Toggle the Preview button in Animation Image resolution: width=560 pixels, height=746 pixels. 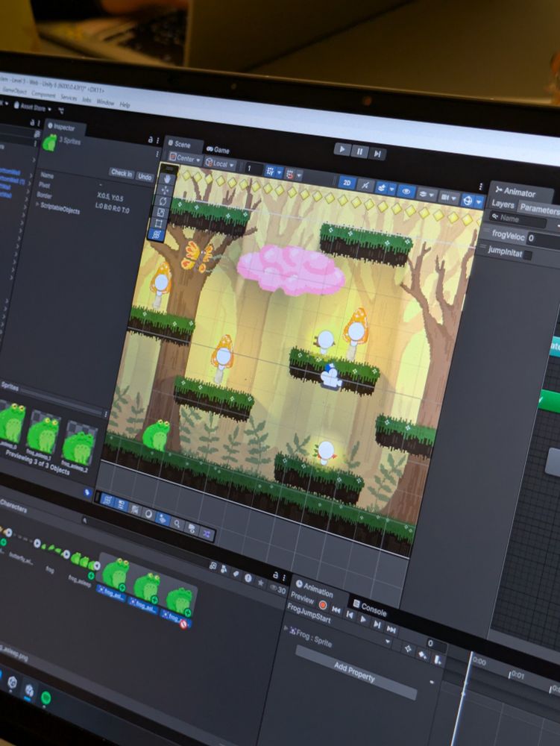302,597
